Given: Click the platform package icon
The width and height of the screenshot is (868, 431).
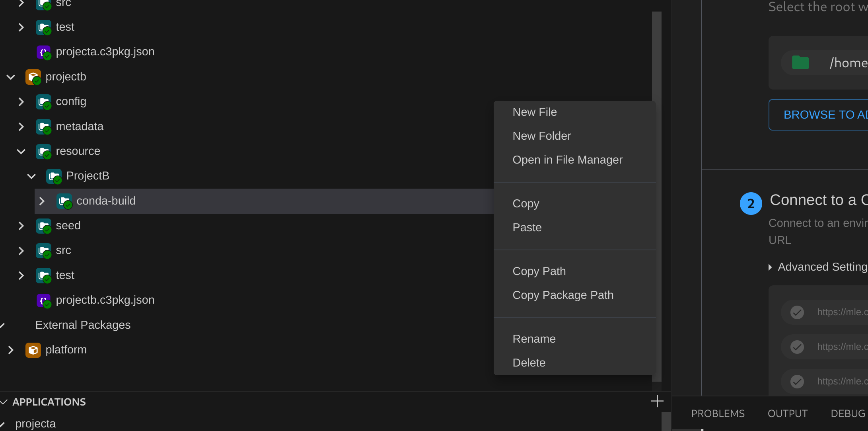Looking at the screenshot, I should (33, 350).
